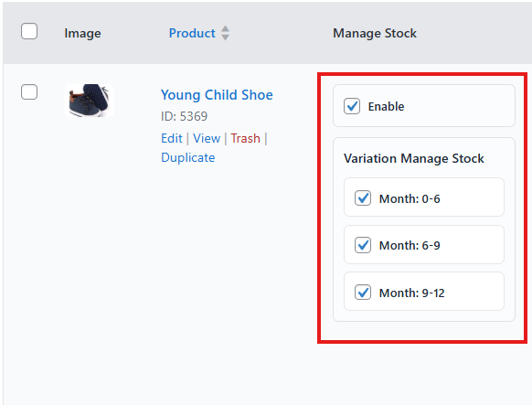The height and width of the screenshot is (405, 532).
Task: Click the product ID 5369 text
Action: click(x=184, y=116)
